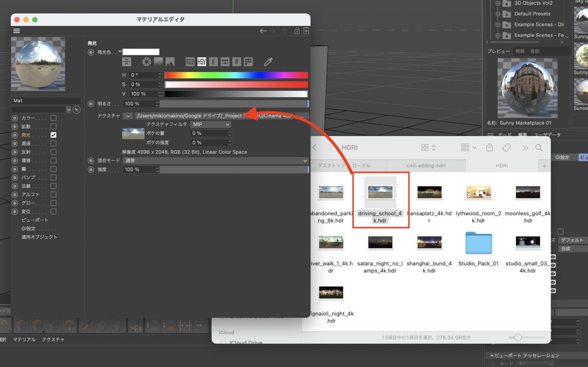Viewport: 588px width, 367px height.
Task: Enable the 反射 channel checkbox
Action: [x=54, y=152]
